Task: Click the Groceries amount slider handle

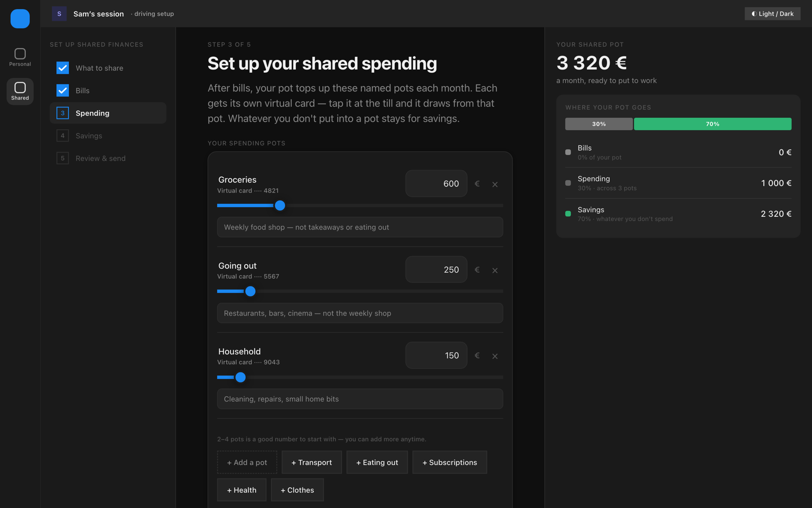Action: (280, 205)
